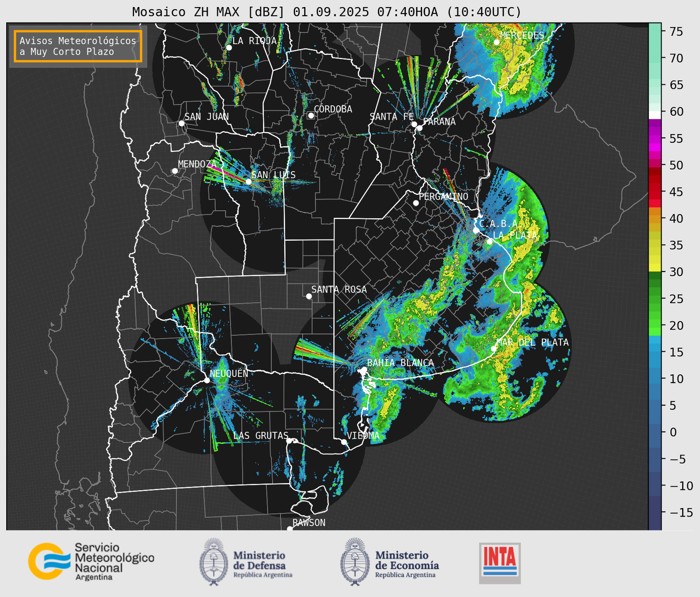
Task: Click the green 25 dBZ color band
Action: [x=655, y=298]
